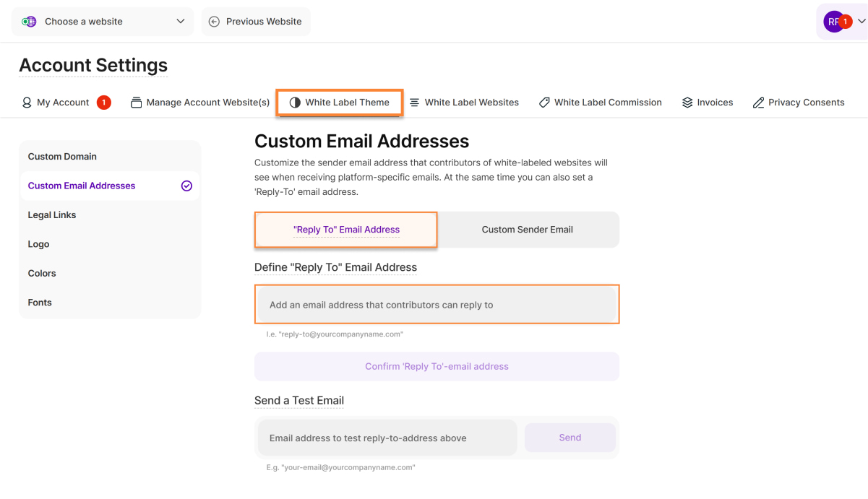Click the My Account person icon
This screenshot has width=868, height=499.
27,103
